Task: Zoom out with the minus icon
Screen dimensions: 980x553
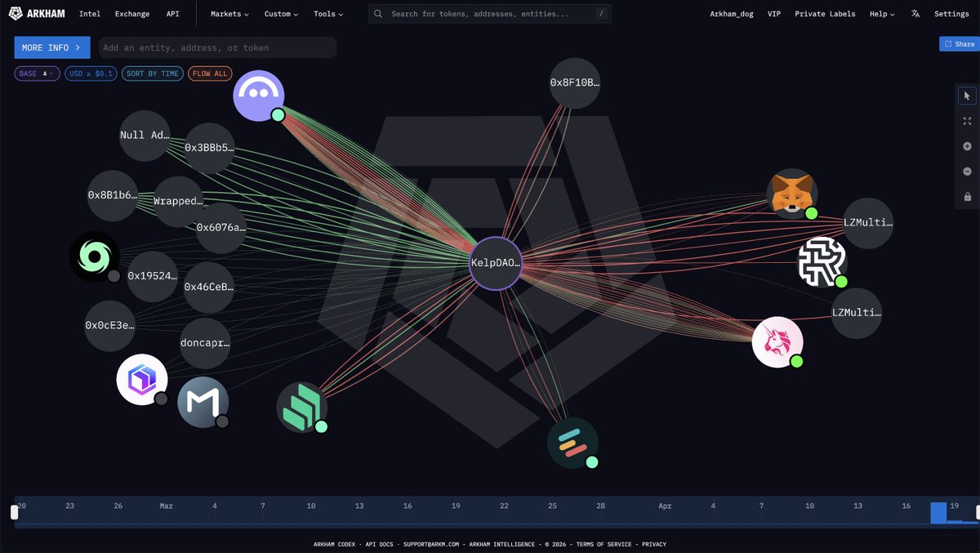Action: coord(967,172)
